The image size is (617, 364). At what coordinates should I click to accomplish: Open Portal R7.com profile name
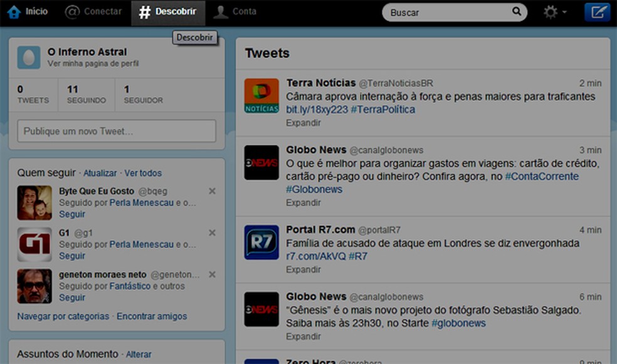[x=320, y=229]
